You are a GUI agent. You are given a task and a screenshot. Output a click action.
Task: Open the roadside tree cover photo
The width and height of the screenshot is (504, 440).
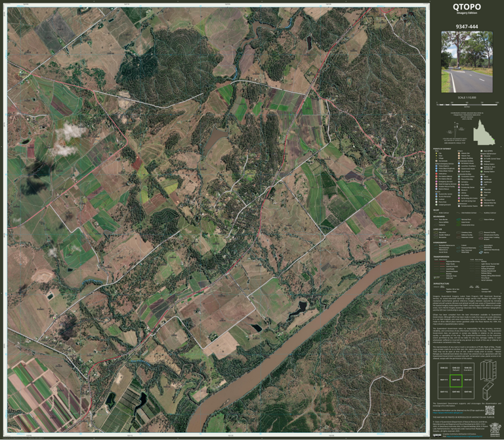pos(467,62)
